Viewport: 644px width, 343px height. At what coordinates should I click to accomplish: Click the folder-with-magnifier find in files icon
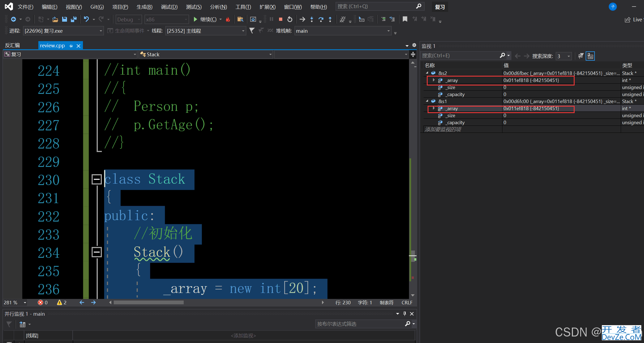tap(240, 19)
